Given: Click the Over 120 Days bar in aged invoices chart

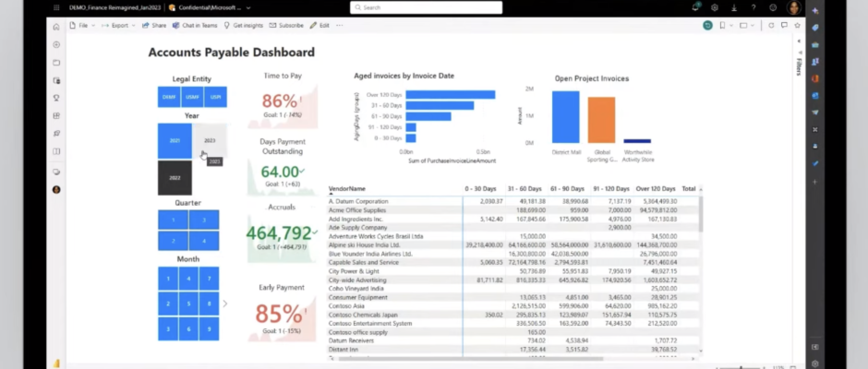Looking at the screenshot, I should [450, 95].
